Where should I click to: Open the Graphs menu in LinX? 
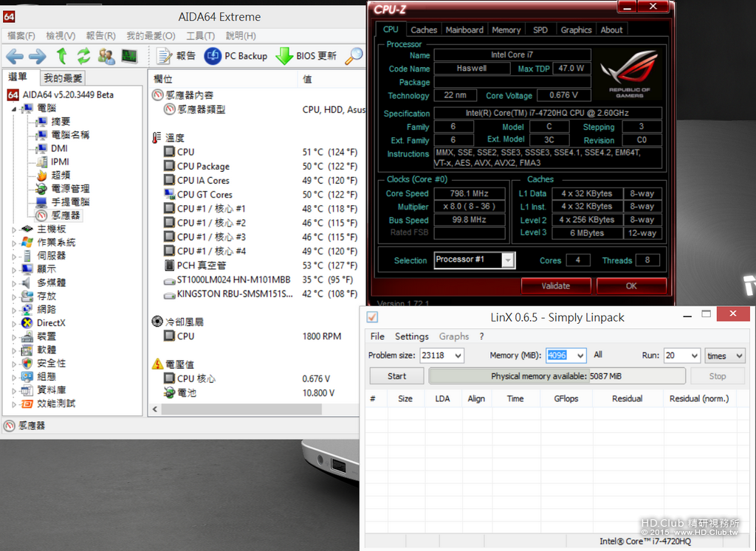(x=454, y=336)
